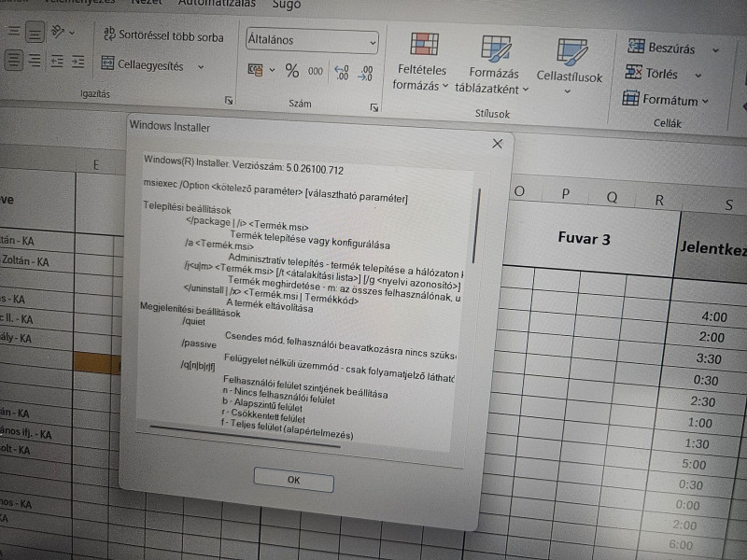Expand accounting format dropdown arrow
This screenshot has height=560, width=747.
coord(272,71)
